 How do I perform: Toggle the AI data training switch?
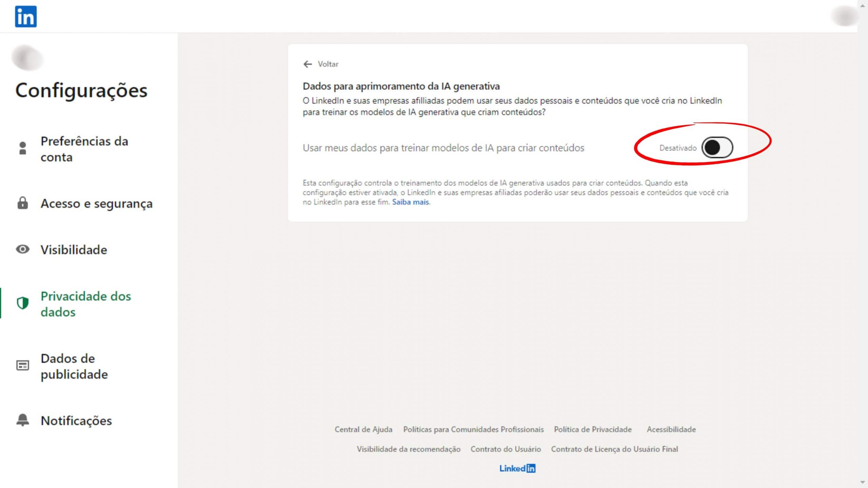[x=717, y=147]
